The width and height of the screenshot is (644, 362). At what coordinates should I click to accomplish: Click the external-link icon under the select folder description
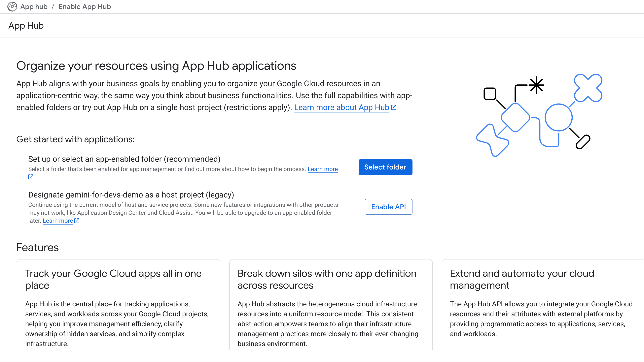(31, 177)
